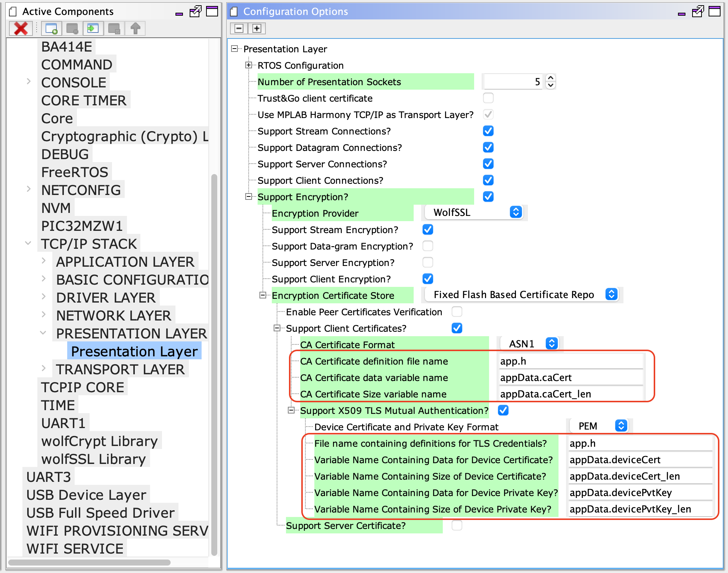Click the gray up-arrow icon in components toolbar

(x=135, y=28)
